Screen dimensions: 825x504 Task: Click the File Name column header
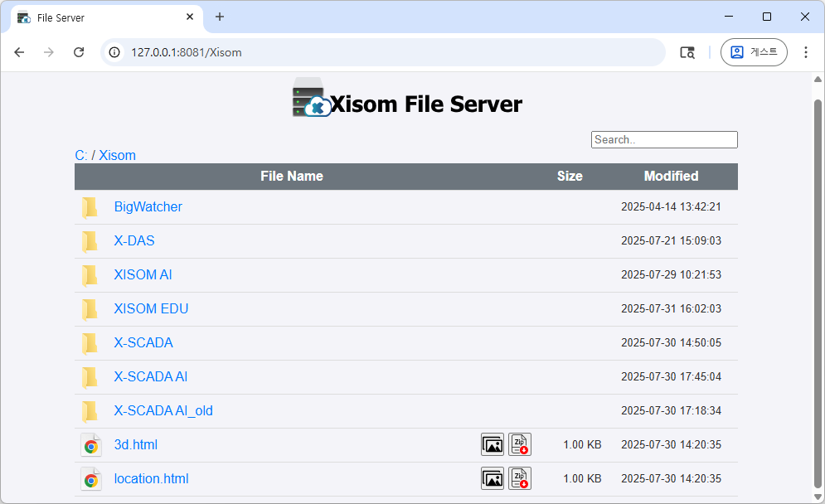[292, 177]
